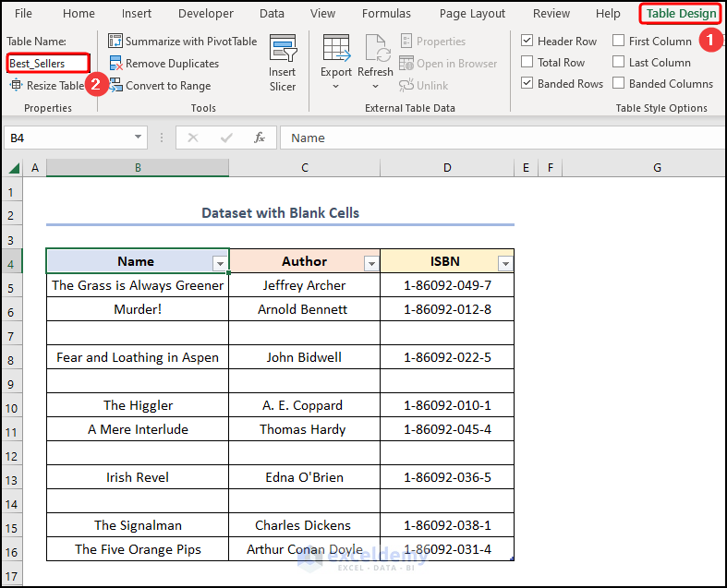Image resolution: width=727 pixels, height=588 pixels.
Task: Open the Author column filter dropdown
Action: click(370, 263)
